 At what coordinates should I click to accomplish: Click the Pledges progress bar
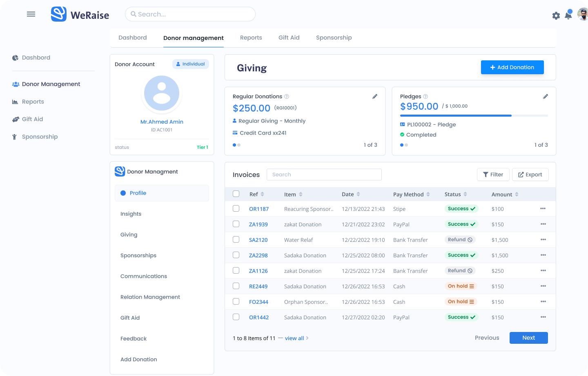(474, 116)
